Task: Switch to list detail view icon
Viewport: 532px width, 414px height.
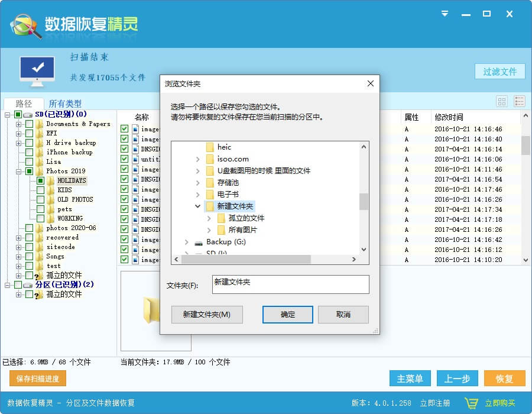Action: (520, 101)
